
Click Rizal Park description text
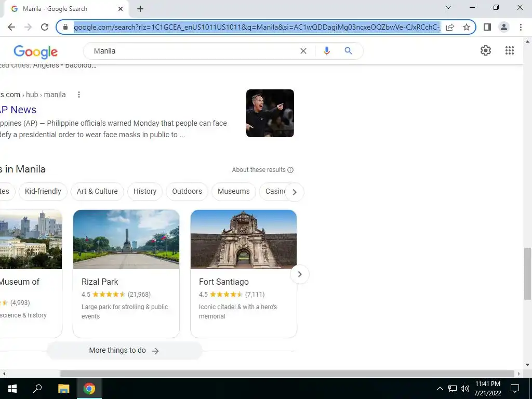pos(125,312)
